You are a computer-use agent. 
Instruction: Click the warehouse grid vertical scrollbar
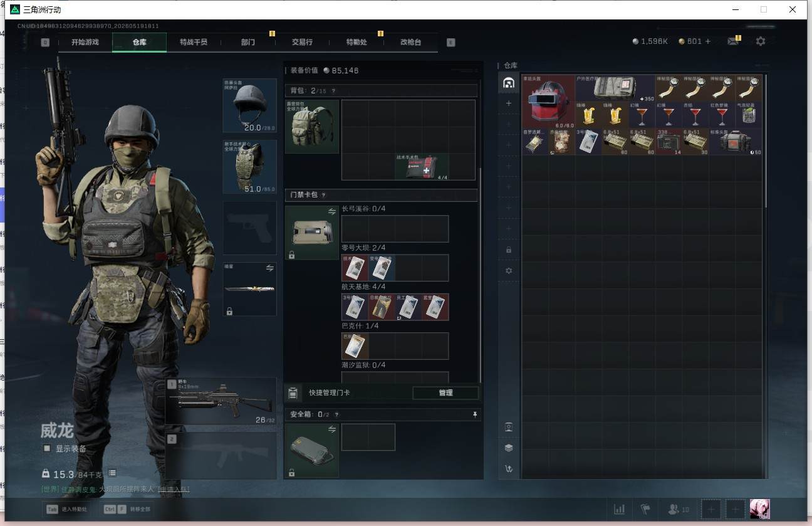coord(766,142)
